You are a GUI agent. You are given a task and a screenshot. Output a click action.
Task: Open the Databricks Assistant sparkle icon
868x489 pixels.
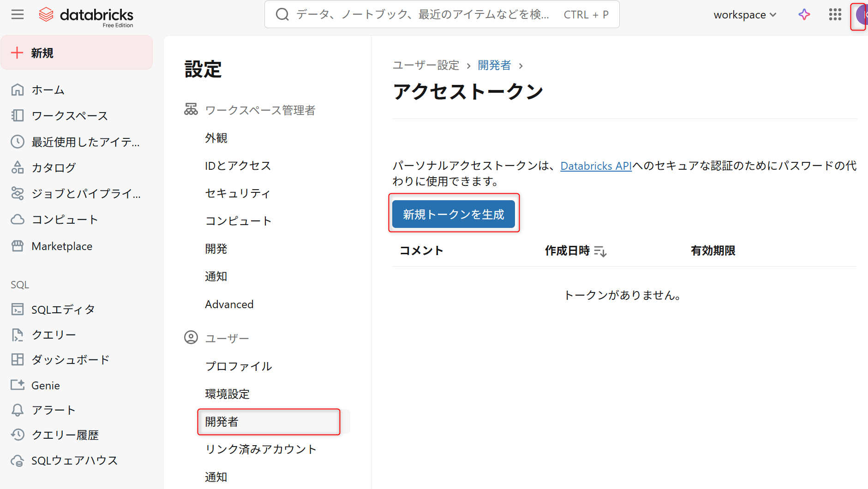pos(804,15)
